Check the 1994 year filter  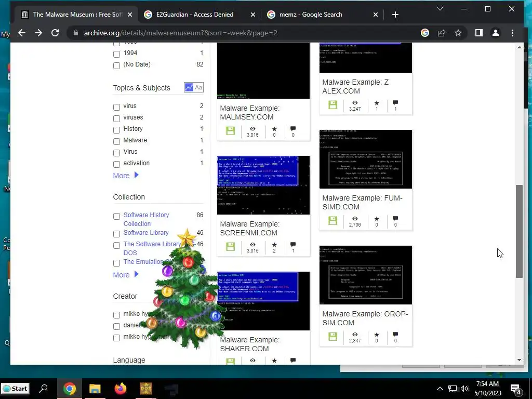click(117, 54)
